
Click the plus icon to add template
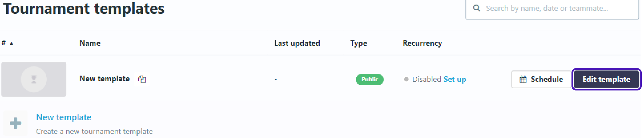click(15, 123)
